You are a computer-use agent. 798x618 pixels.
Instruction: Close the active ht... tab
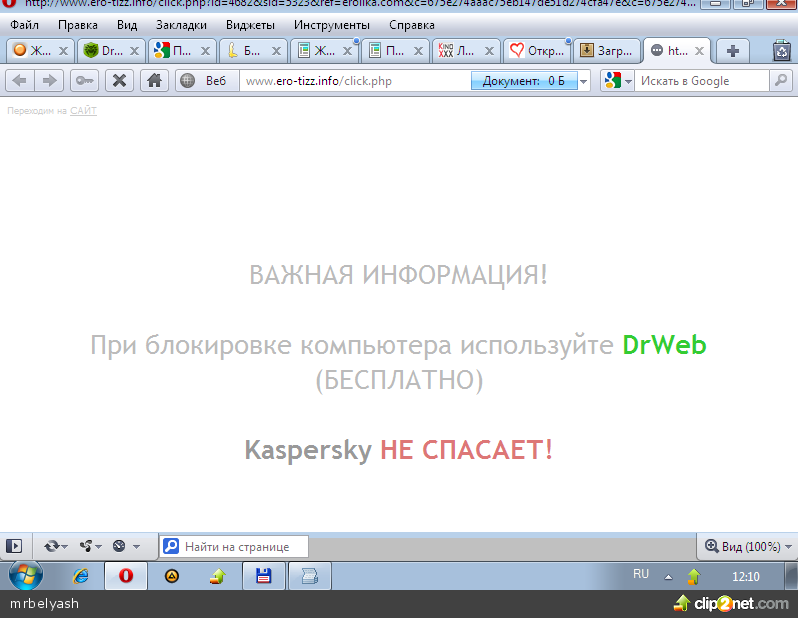[700, 51]
